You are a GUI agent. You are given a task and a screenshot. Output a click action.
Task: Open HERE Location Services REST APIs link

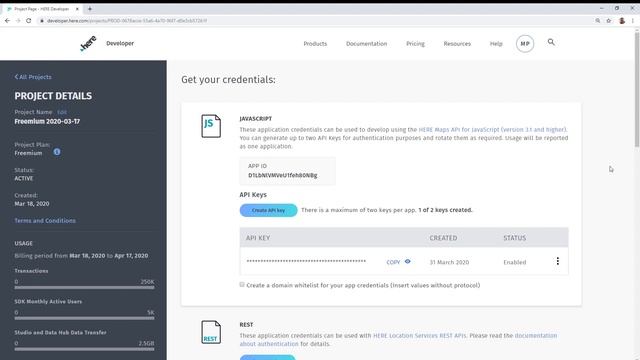(420, 336)
